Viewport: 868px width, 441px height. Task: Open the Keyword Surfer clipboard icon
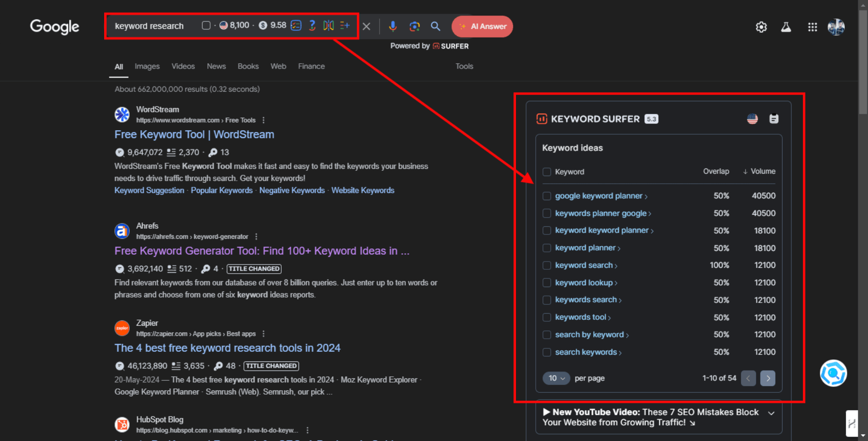coord(774,119)
